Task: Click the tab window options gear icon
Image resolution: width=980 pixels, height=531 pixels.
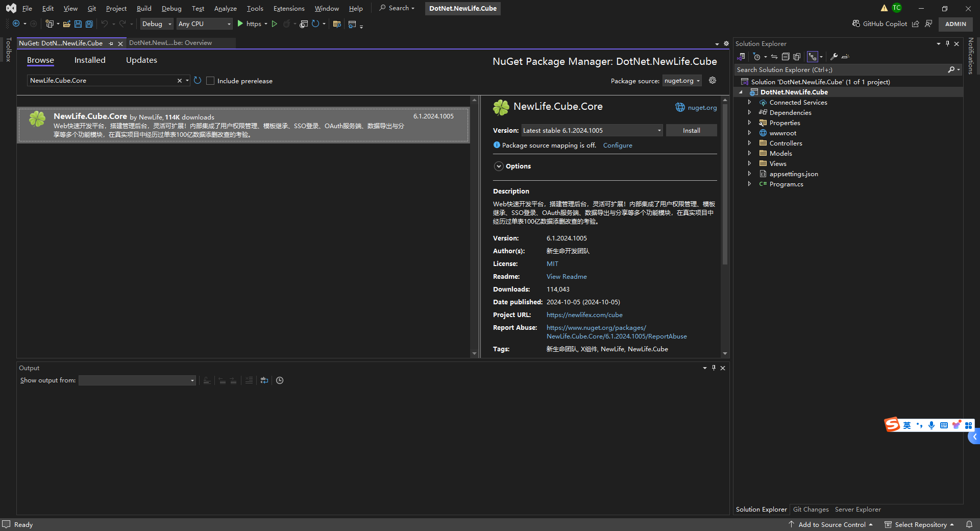Action: coord(726,43)
